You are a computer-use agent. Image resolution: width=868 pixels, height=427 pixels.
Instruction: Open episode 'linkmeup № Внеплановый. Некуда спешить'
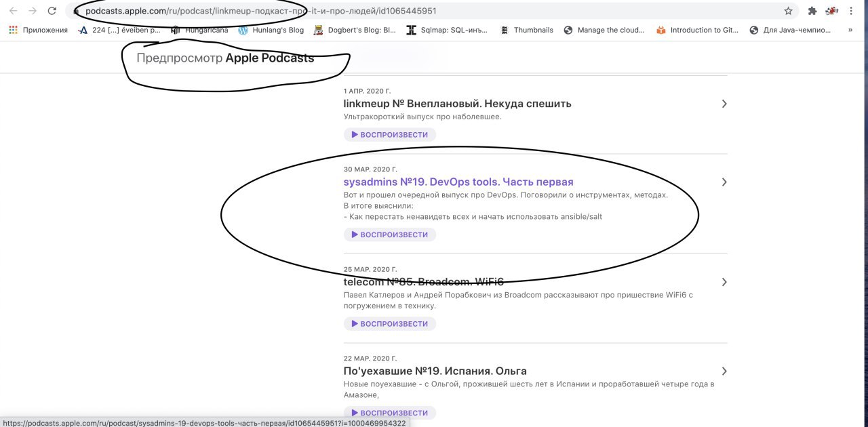pyautogui.click(x=458, y=104)
